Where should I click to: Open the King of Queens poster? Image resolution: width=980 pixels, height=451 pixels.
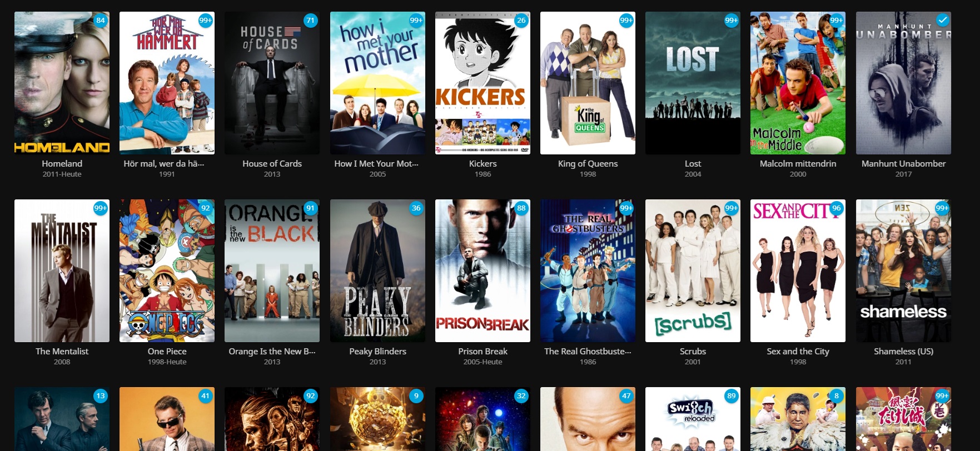588,83
